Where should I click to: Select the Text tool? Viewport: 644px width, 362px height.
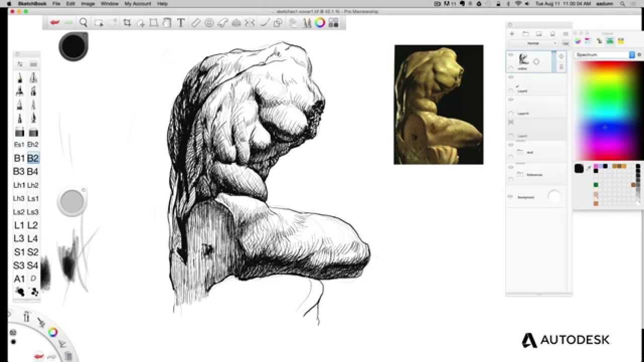[x=180, y=22]
